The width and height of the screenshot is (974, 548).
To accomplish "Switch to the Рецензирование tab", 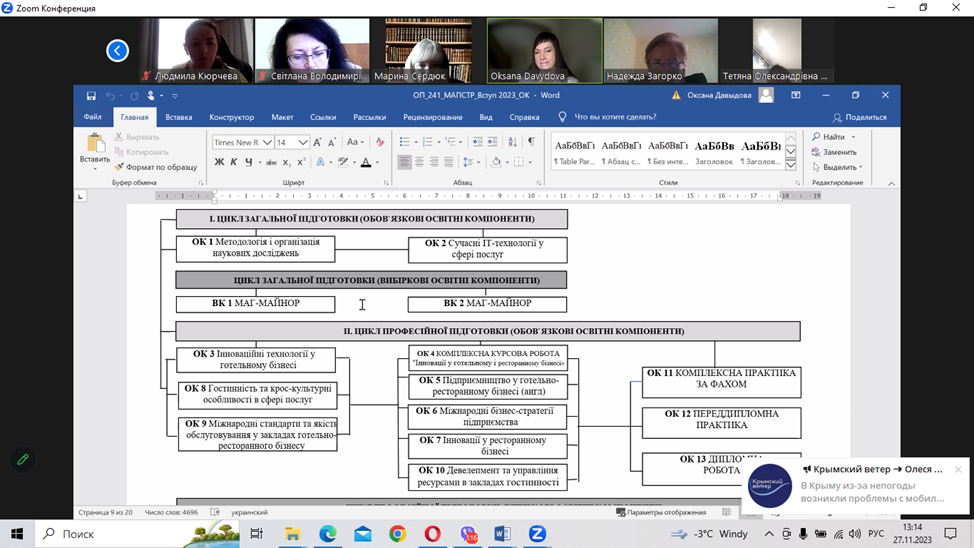I will [x=432, y=117].
